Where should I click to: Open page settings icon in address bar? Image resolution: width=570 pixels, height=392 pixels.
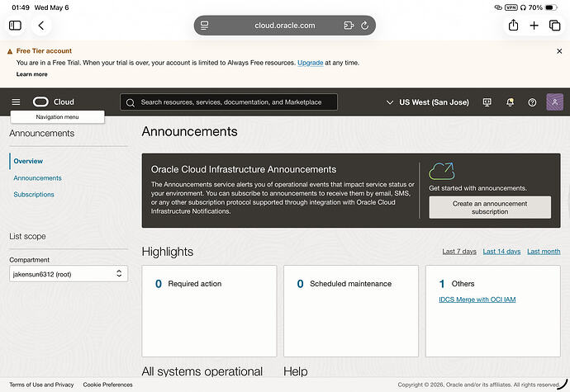coord(204,26)
